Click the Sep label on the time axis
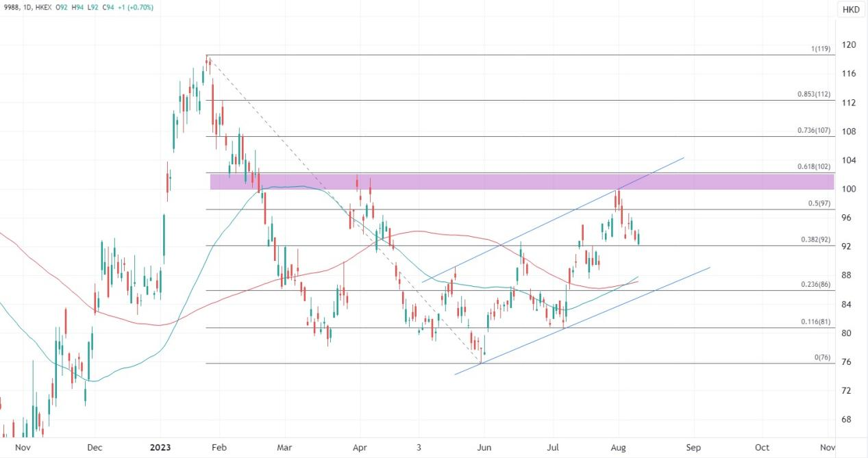Viewport: 868px width, 458px height. [693, 448]
